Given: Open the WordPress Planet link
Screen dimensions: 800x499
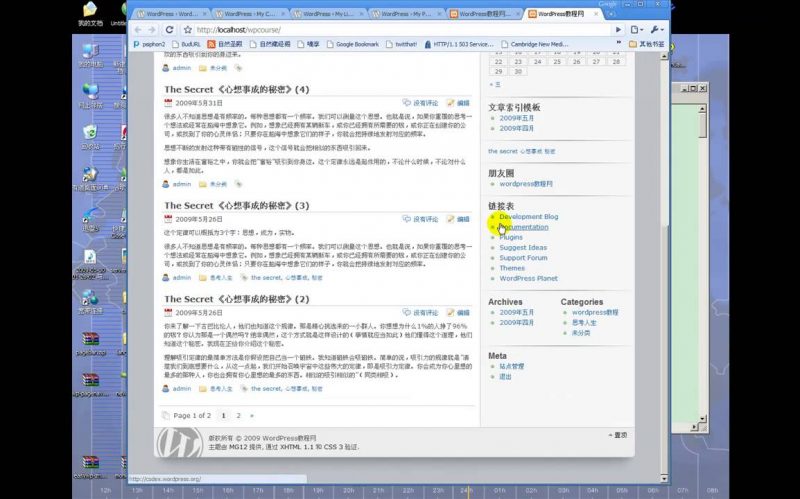Looking at the screenshot, I should click(528, 278).
